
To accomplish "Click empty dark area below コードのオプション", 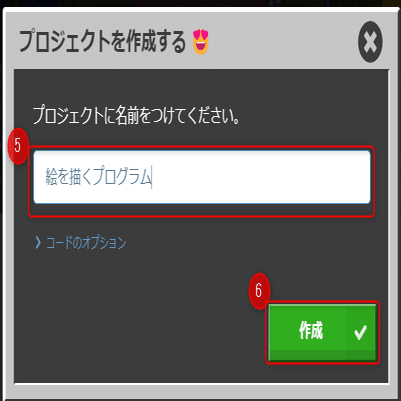I will 133,310.
